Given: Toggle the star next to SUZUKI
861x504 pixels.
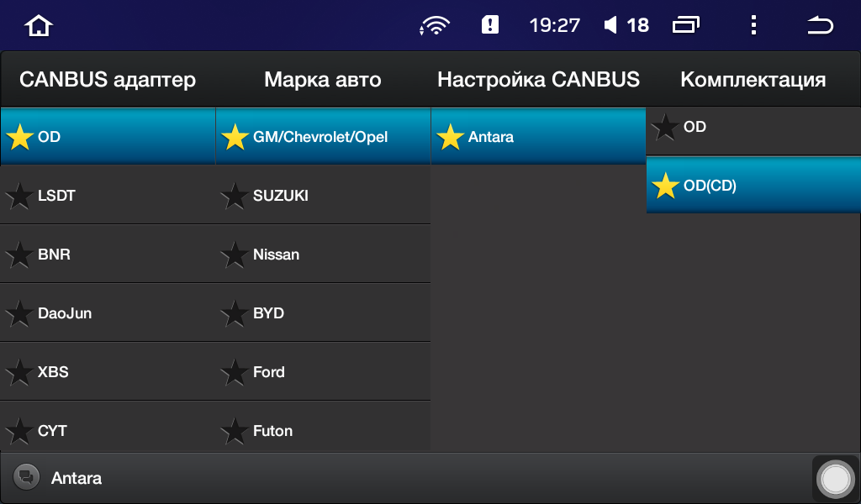Looking at the screenshot, I should (x=235, y=196).
